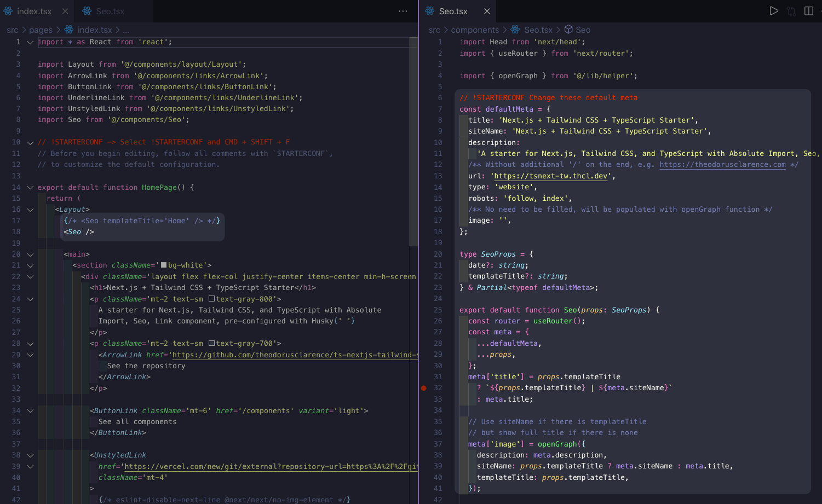
Task: Click the '// Use siteName if there is templateTitle' comment
Action: click(557, 422)
